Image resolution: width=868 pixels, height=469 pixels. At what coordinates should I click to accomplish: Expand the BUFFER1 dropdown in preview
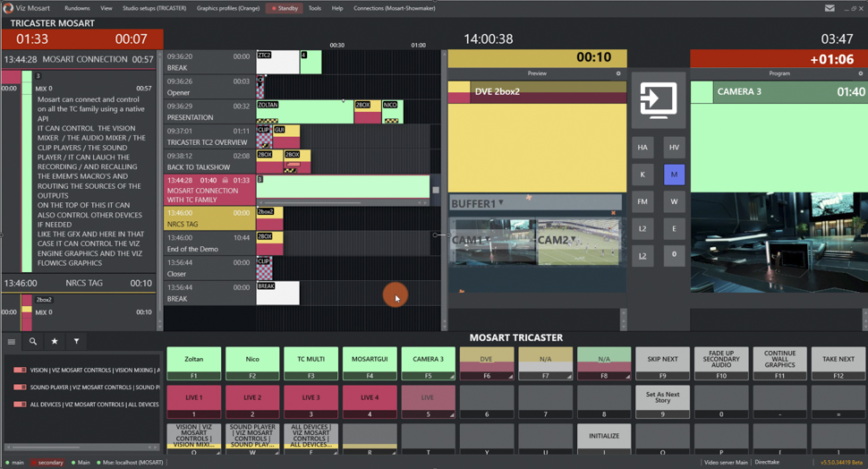(501, 202)
